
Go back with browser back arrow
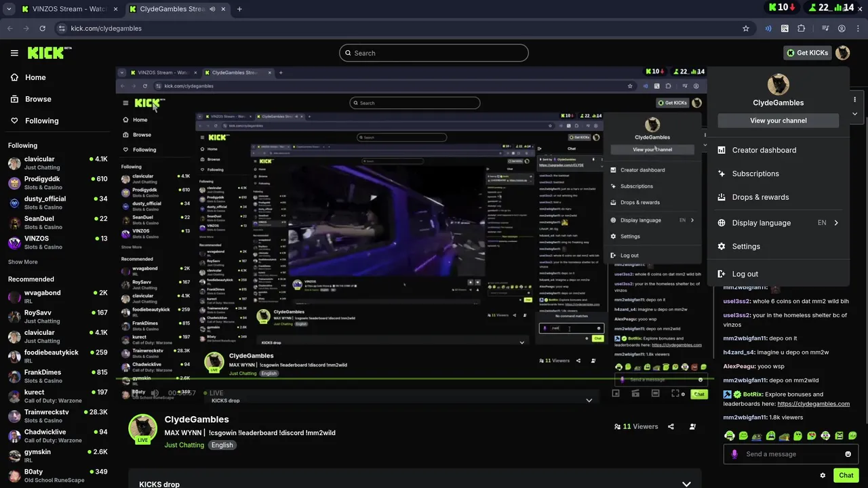(10, 28)
